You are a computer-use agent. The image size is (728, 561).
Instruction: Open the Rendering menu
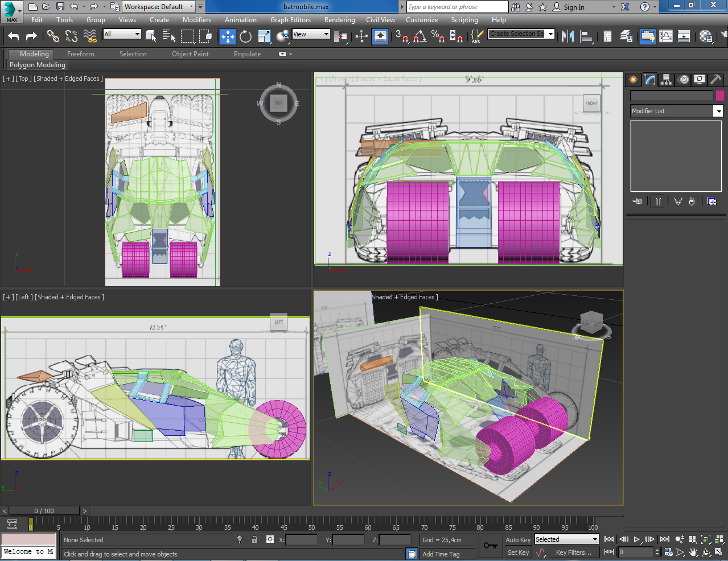[x=340, y=20]
